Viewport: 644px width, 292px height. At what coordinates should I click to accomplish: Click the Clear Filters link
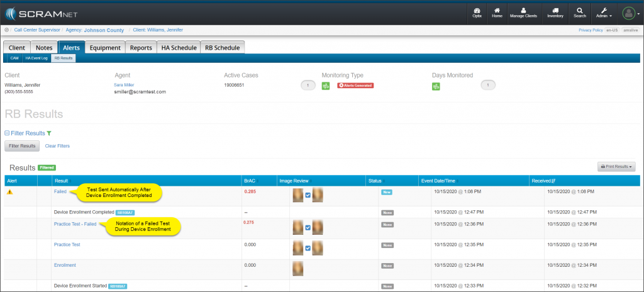[x=57, y=146]
